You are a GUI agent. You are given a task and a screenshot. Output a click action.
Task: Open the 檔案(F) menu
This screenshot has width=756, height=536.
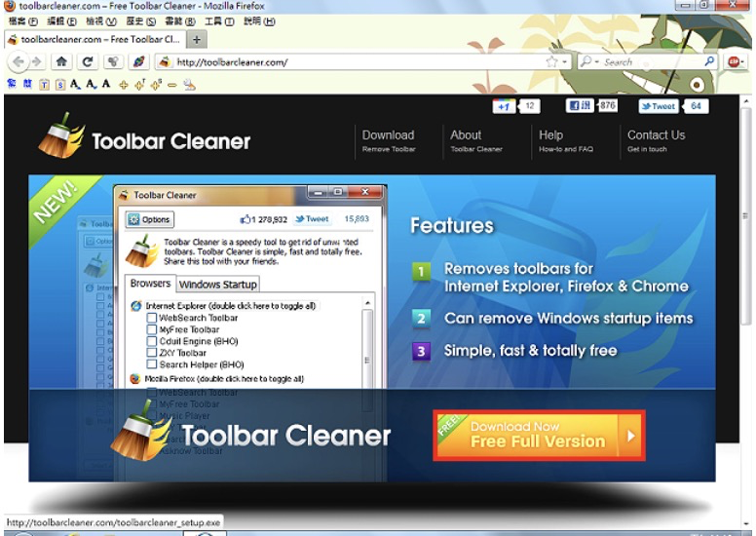pyautogui.click(x=23, y=21)
